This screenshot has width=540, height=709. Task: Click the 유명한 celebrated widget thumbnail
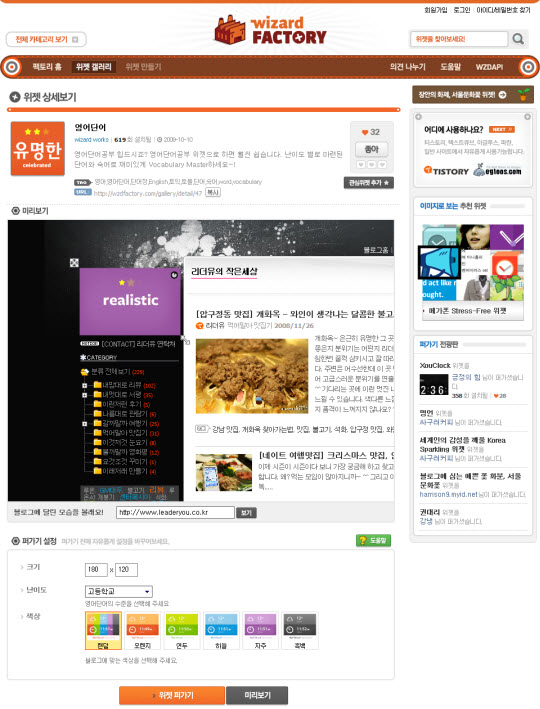point(38,148)
